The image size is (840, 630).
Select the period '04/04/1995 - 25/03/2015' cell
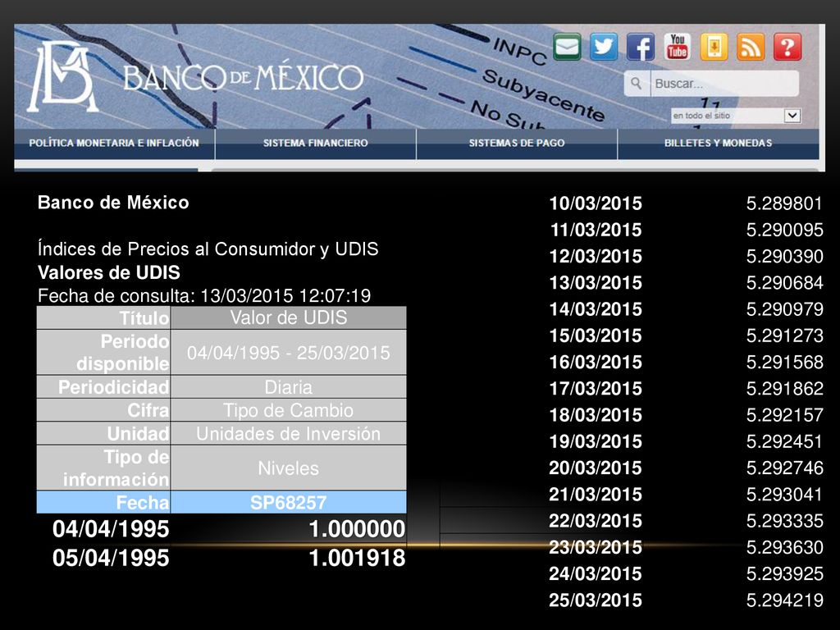coord(289,353)
